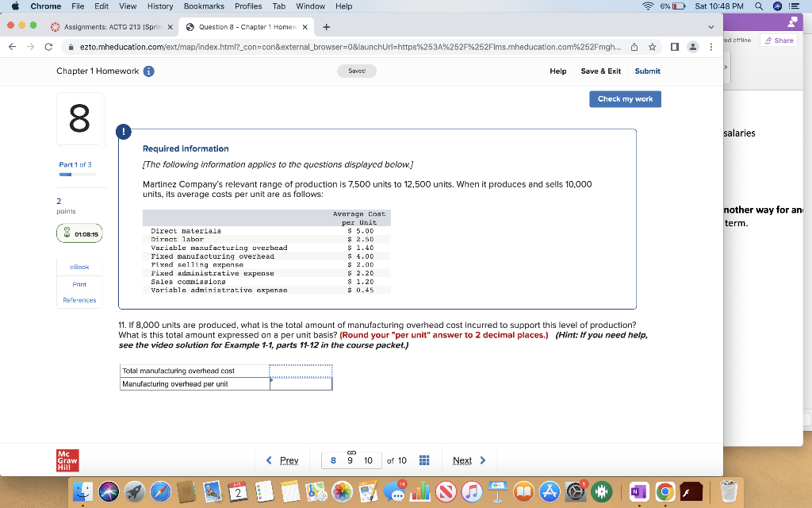This screenshot has height=508, width=812.
Task: Open Maps app in the dock
Action: click(x=316, y=491)
